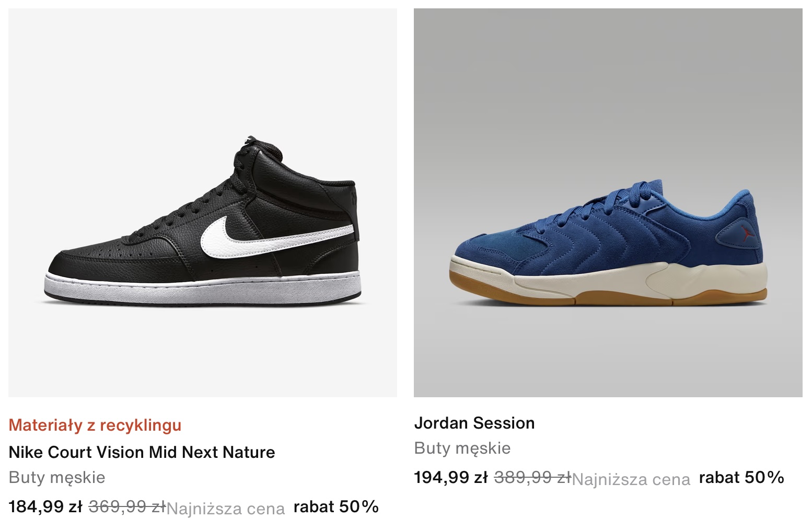Click the 194,99 zł sale price

(451, 477)
